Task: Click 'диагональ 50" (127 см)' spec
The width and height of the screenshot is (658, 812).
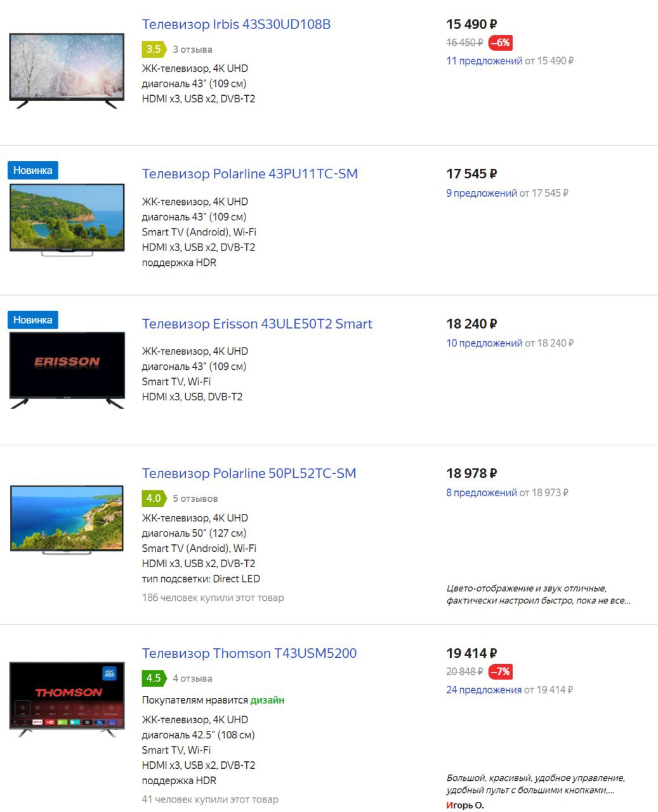Action: point(194,533)
